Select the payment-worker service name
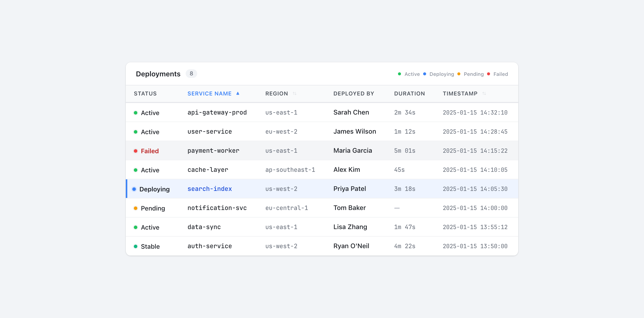644x318 pixels. 213,151
